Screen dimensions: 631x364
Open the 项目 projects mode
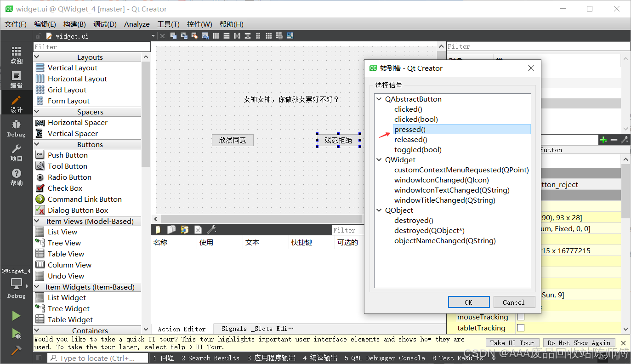16,153
